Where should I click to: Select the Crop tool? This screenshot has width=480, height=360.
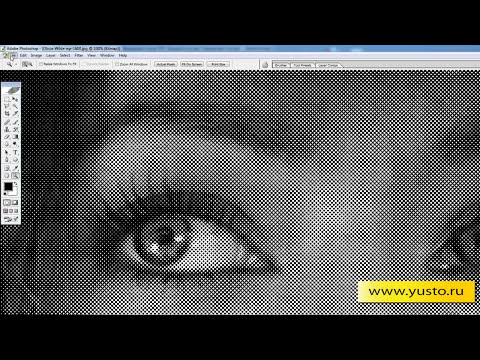pos(7,114)
